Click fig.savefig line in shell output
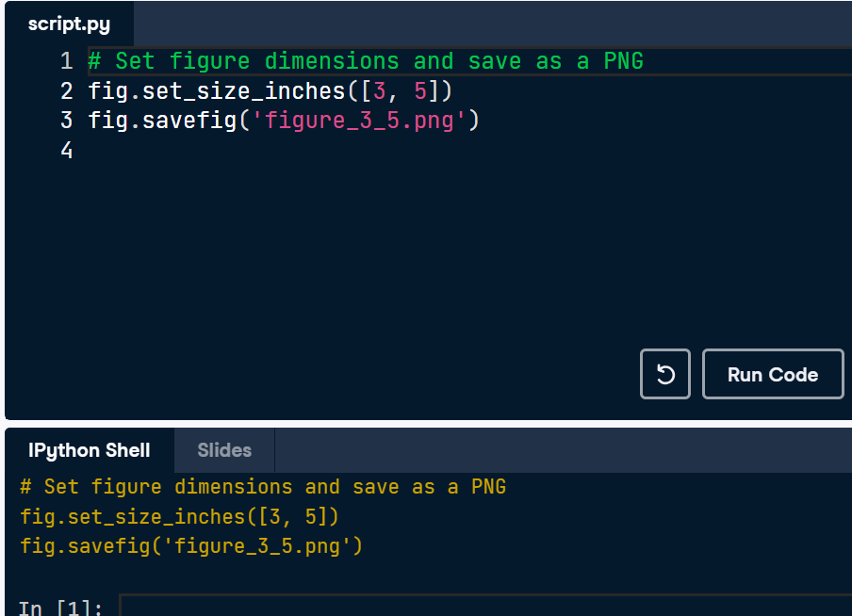Screen dimensions: 852x616 pos(191,546)
